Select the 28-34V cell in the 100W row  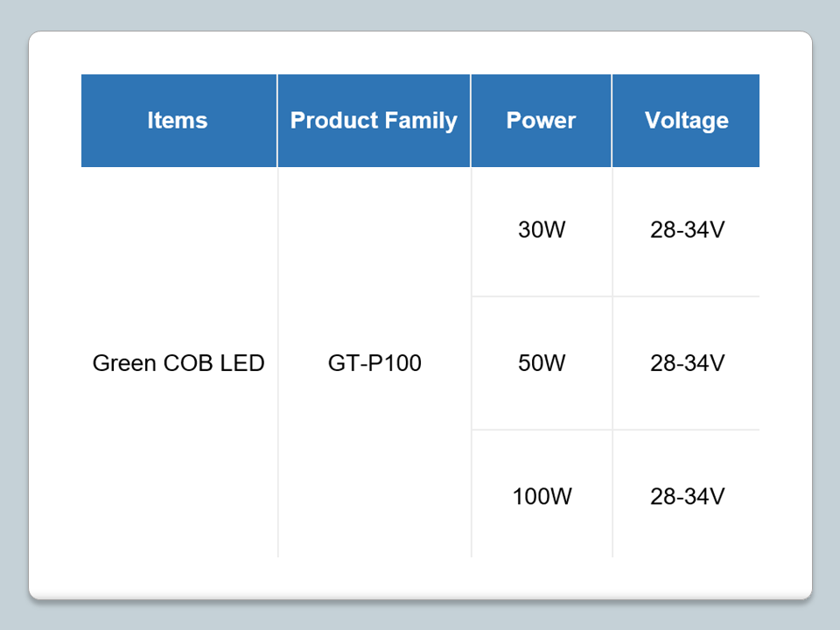click(x=687, y=496)
